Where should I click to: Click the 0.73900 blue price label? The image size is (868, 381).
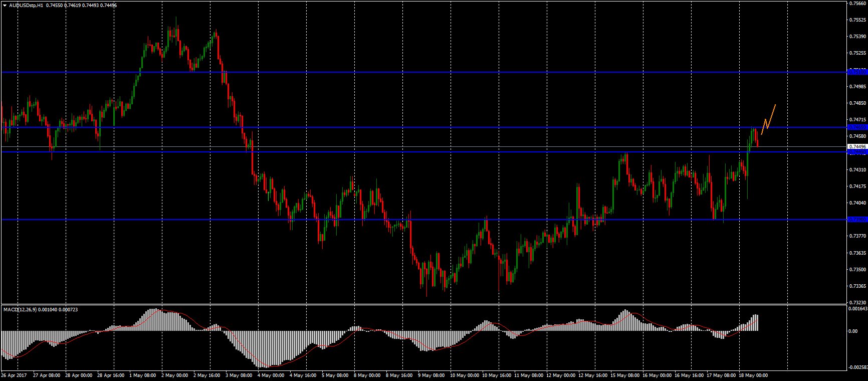[x=857, y=220]
